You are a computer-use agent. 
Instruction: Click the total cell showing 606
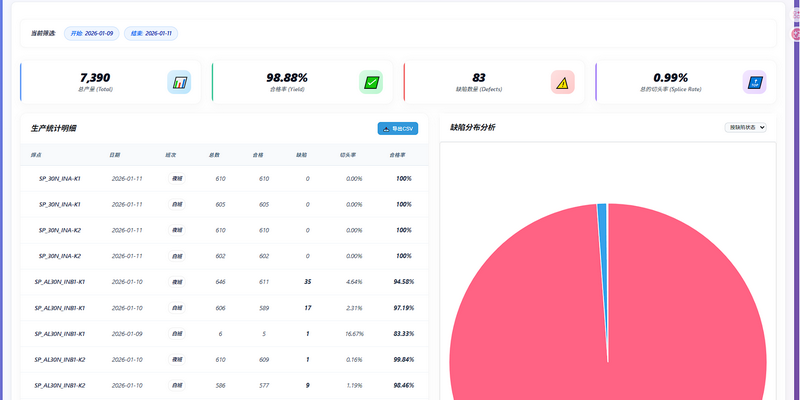(220, 308)
